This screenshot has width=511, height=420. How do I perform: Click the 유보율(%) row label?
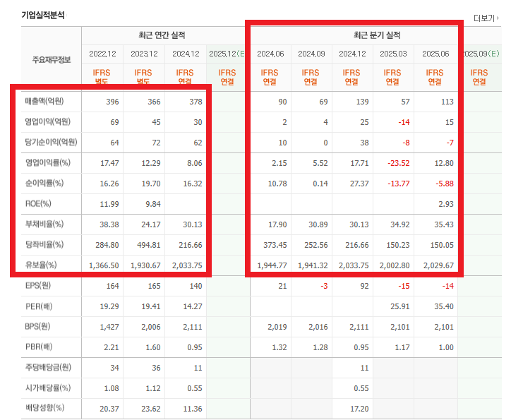point(40,265)
